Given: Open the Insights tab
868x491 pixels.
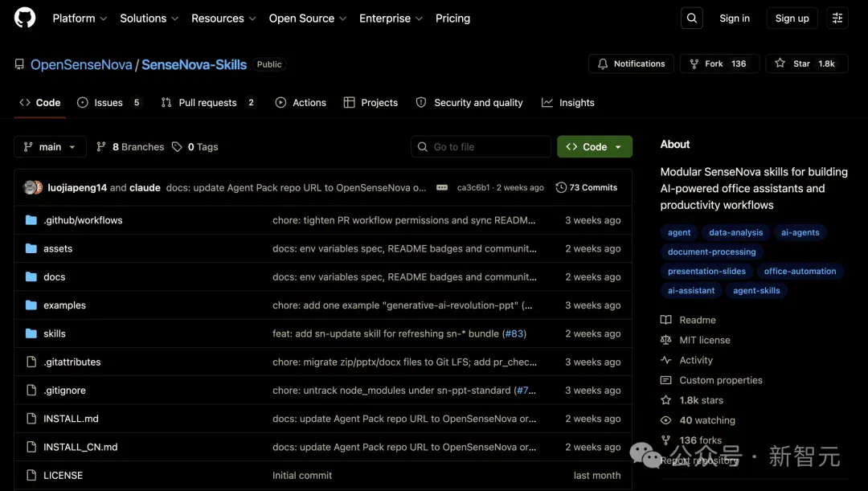Looking at the screenshot, I should [x=568, y=102].
